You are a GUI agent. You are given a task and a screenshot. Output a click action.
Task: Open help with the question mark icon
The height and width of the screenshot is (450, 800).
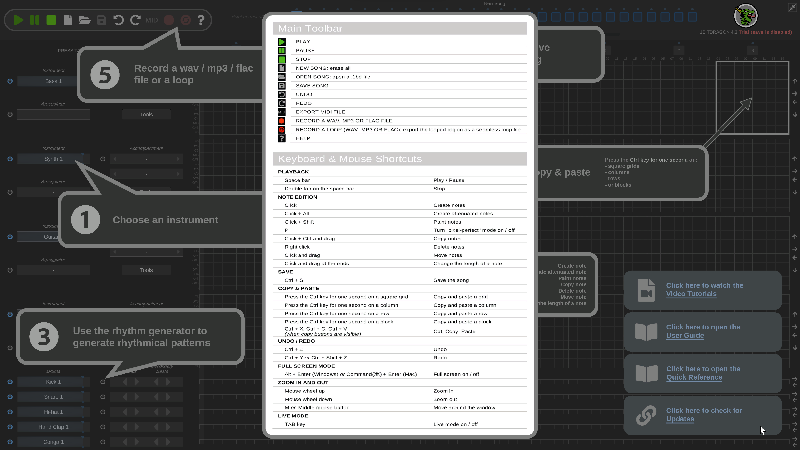point(200,20)
